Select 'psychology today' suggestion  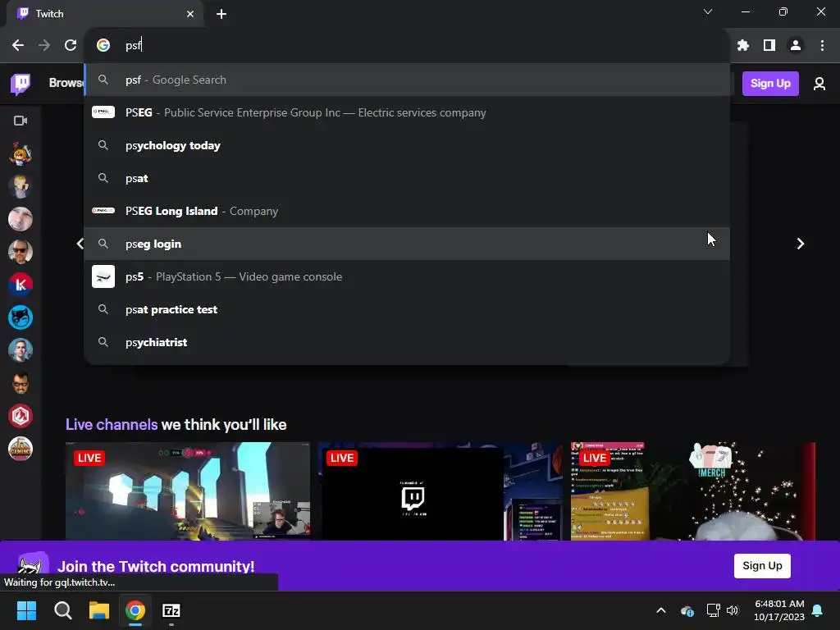point(407,145)
